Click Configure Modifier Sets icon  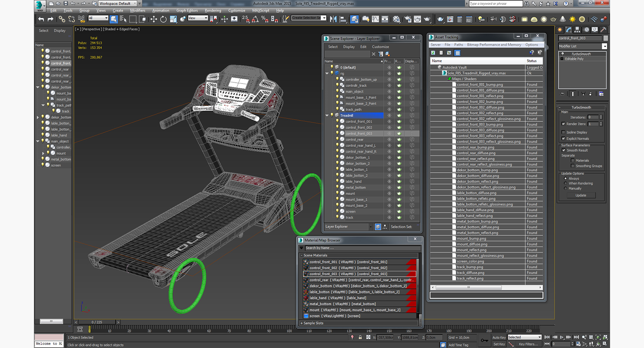tap(601, 94)
